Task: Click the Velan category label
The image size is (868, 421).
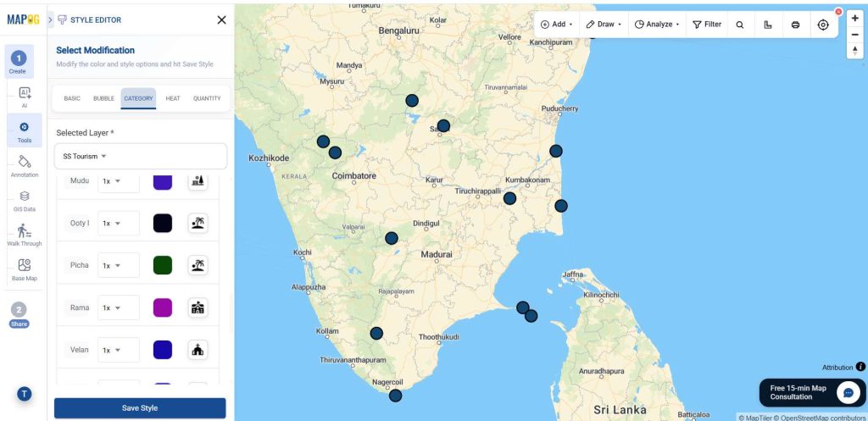Action: point(79,350)
